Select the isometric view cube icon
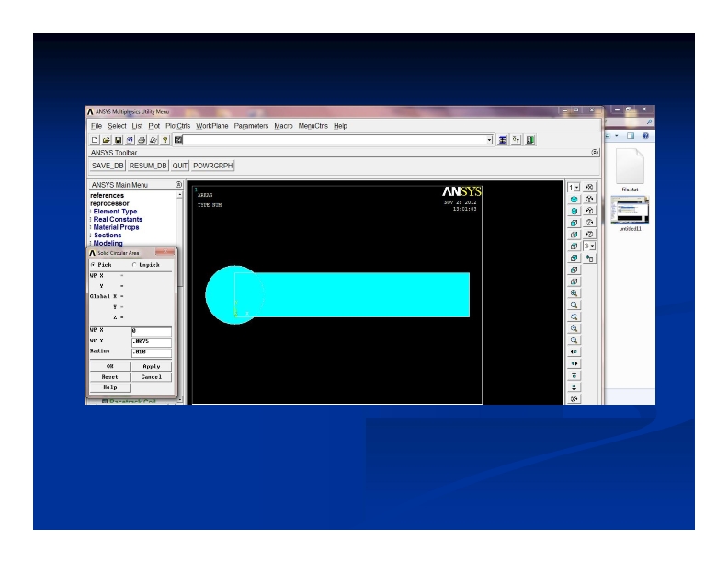The image size is (728, 563). click(x=574, y=199)
